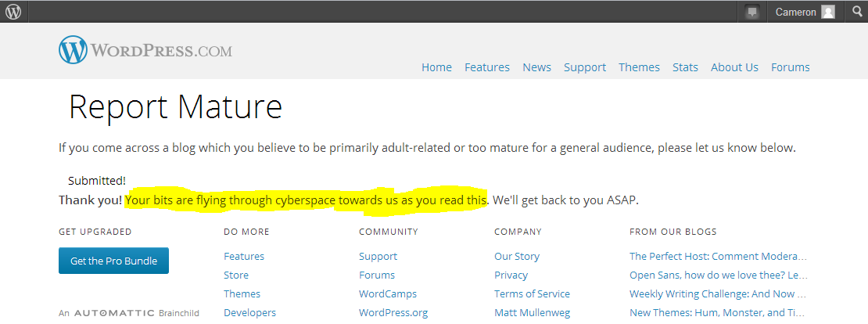Click the Get the Pro Bundle button
This screenshot has height=324, width=868.
[x=113, y=261]
